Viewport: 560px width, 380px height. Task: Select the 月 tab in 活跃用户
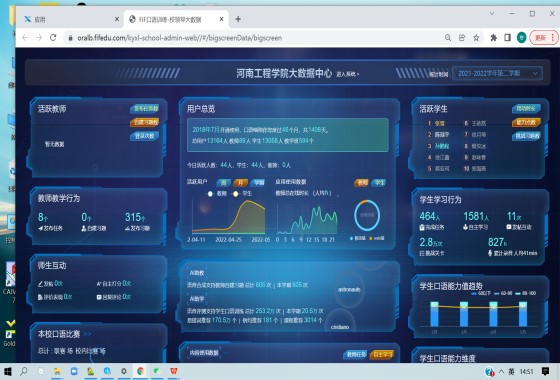coord(240,182)
